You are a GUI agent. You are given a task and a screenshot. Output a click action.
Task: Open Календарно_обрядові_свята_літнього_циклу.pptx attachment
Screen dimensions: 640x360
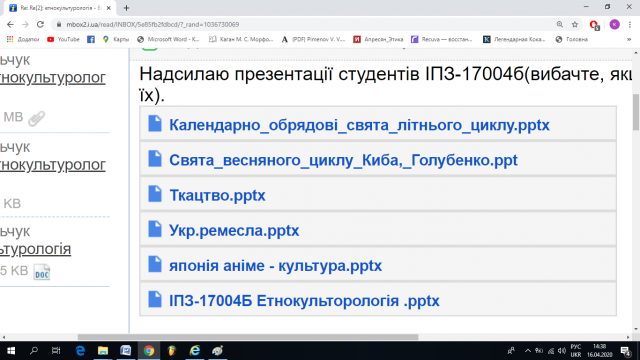[359, 125]
